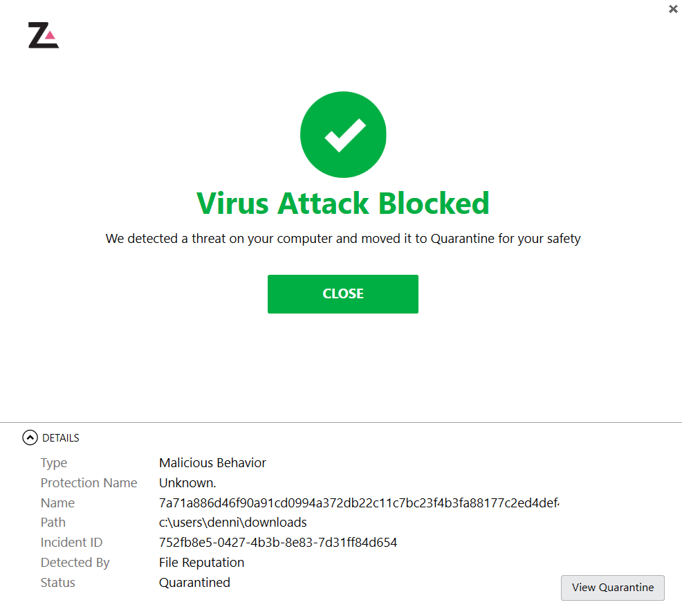Collapse the DETAILS section chevron
The height and width of the screenshot is (616, 682).
30,437
